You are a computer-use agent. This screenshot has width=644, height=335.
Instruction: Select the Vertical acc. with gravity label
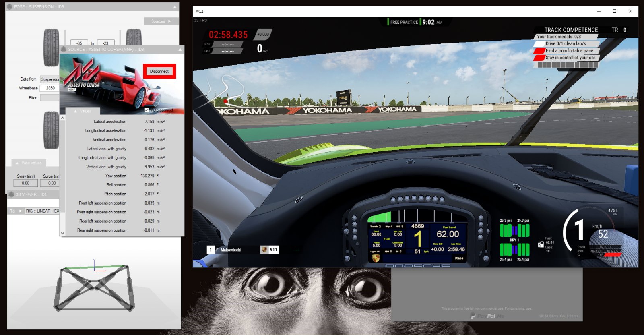pyautogui.click(x=106, y=167)
